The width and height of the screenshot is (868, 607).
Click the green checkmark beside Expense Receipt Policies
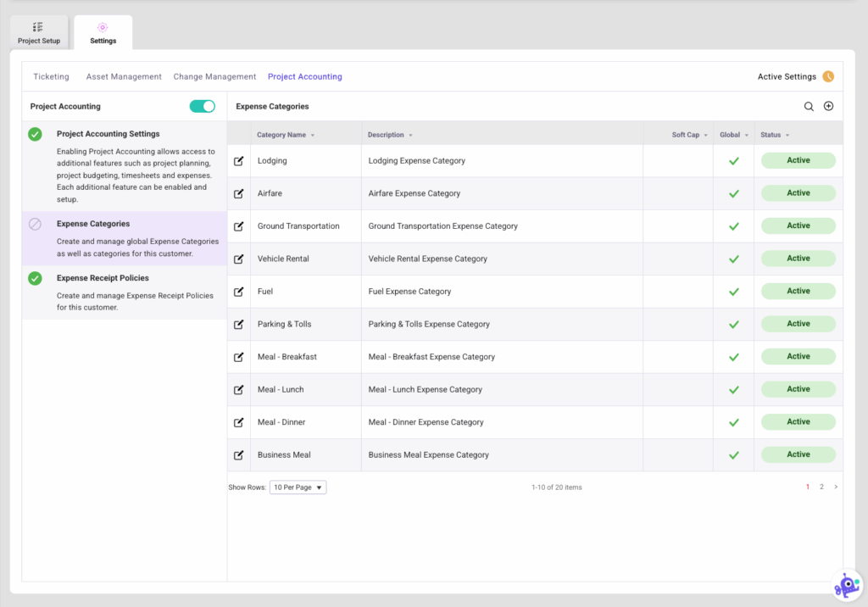click(x=35, y=277)
